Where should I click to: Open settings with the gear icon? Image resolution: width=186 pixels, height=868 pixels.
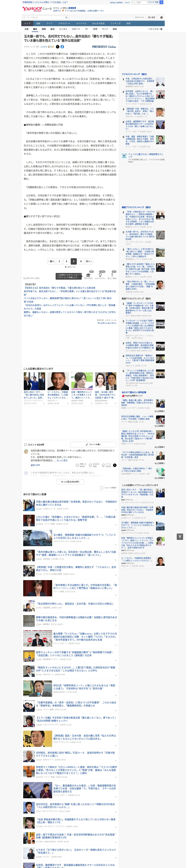click(161, 18)
